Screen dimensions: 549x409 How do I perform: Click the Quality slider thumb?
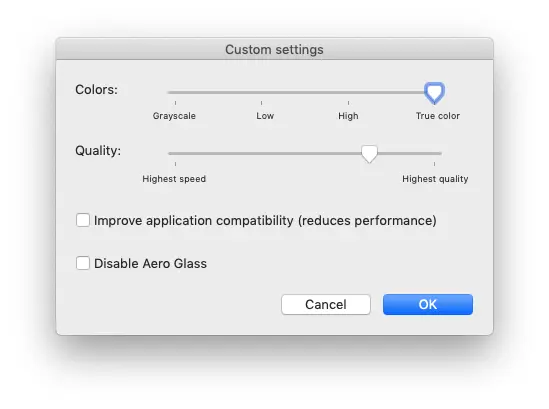pos(369,154)
